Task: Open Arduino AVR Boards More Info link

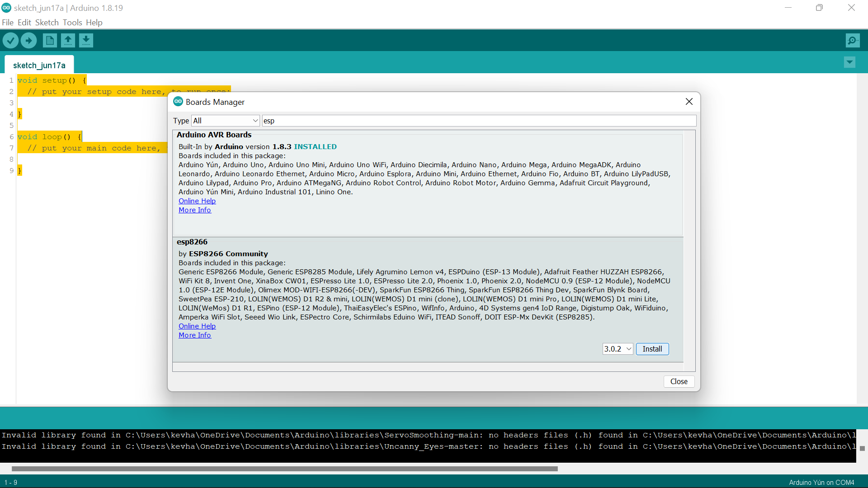Action: pyautogui.click(x=195, y=210)
